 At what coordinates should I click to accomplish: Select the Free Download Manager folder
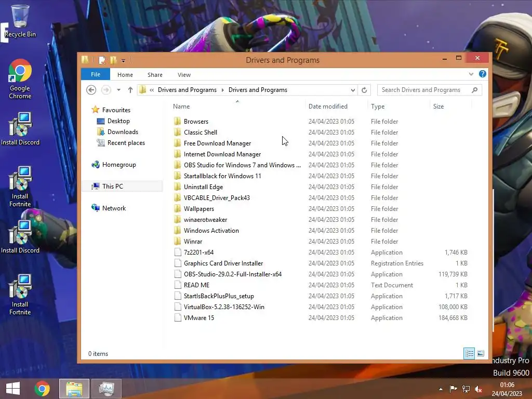coord(217,143)
